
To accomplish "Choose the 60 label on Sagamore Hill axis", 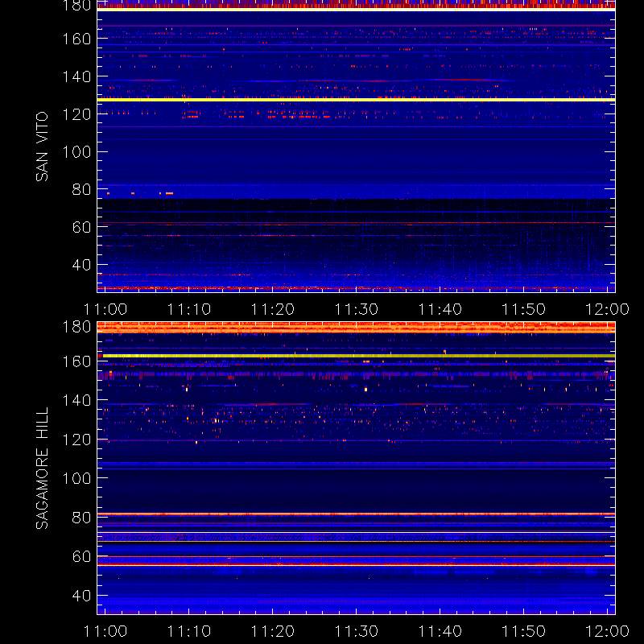I will 82,556.
